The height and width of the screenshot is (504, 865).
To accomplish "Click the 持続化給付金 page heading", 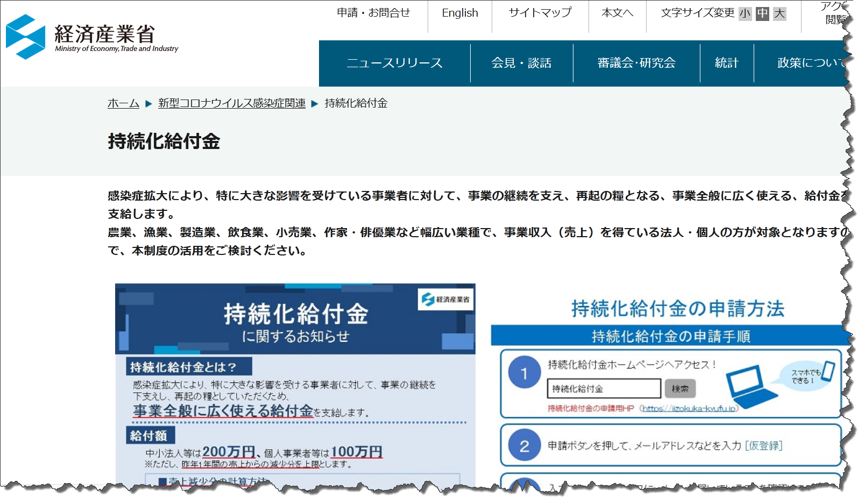I will (164, 141).
